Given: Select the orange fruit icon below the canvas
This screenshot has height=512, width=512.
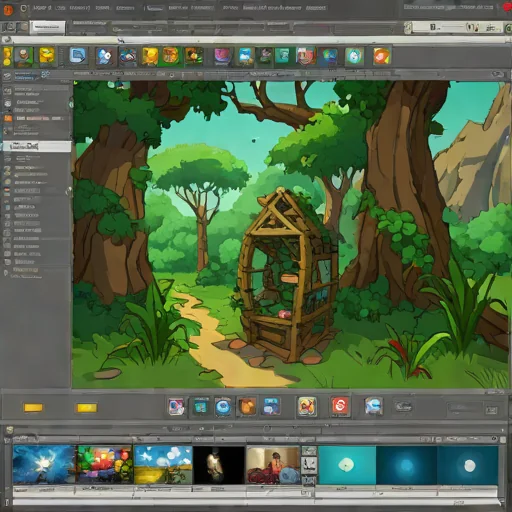Looking at the screenshot, I should (x=247, y=407).
